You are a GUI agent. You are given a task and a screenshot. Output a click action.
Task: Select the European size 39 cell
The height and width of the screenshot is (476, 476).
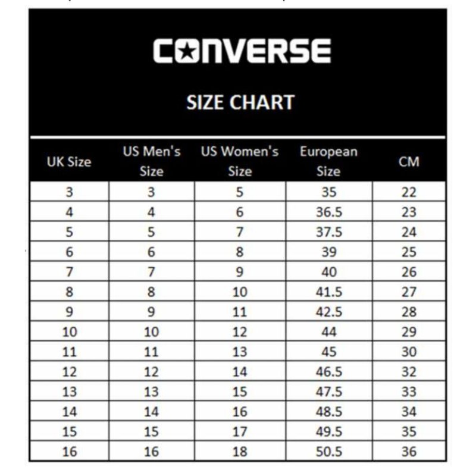coord(328,252)
